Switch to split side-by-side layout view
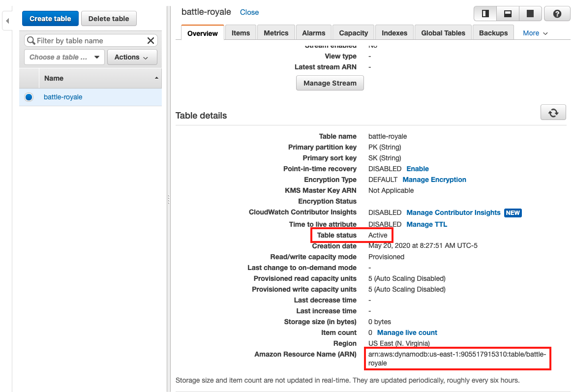 (x=485, y=14)
